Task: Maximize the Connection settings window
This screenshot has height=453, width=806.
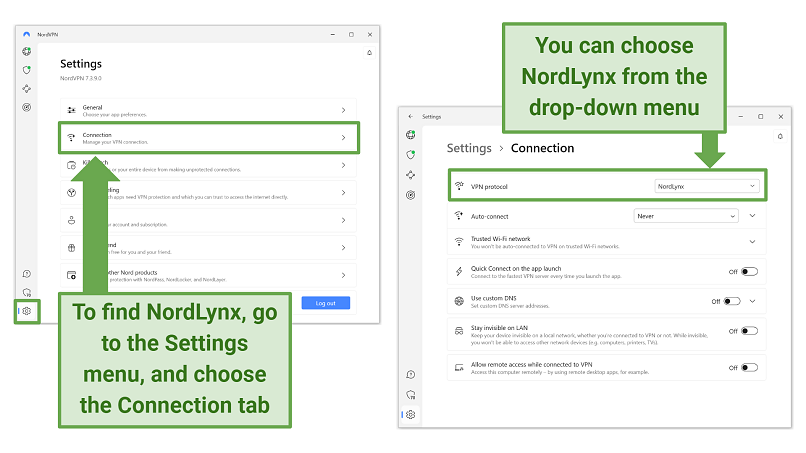Action: (x=760, y=117)
